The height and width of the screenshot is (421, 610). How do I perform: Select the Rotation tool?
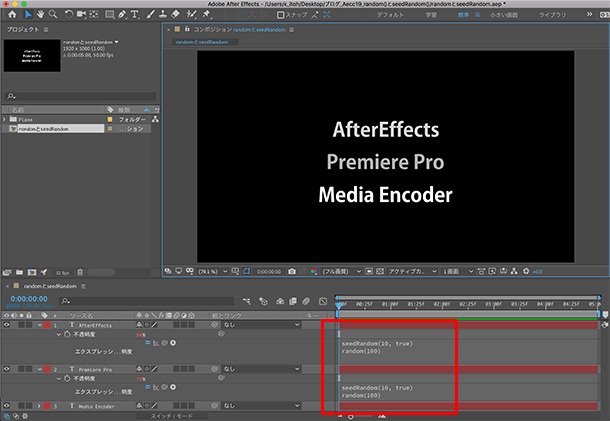click(68, 14)
